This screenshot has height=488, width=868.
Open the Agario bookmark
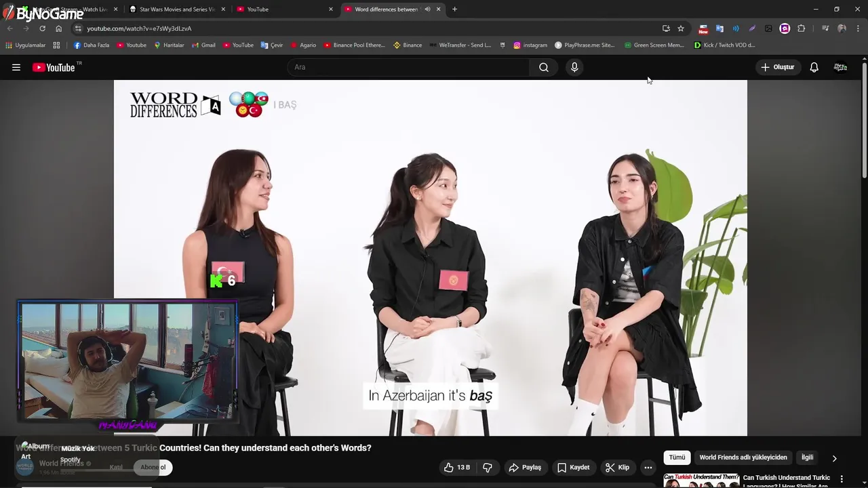coord(303,45)
